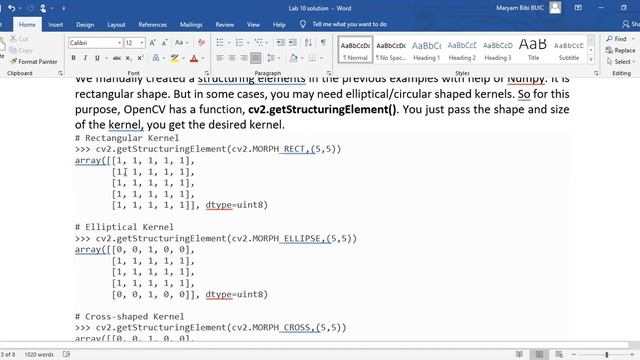Toggle Show/Hide paragraph marks
Viewport: 640px width, 360px height.
tap(323, 42)
